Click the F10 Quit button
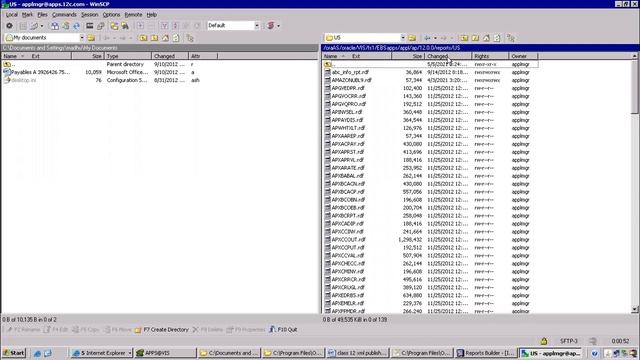This screenshot has height=360, width=640. click(x=283, y=330)
